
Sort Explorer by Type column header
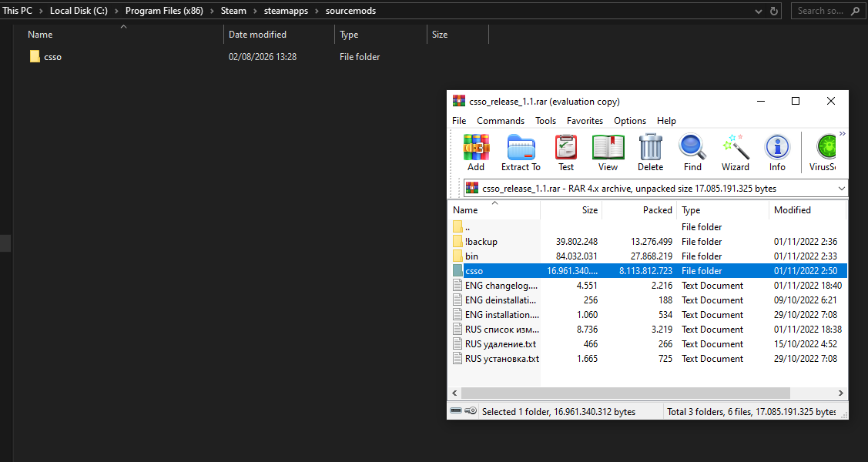[x=380, y=35]
